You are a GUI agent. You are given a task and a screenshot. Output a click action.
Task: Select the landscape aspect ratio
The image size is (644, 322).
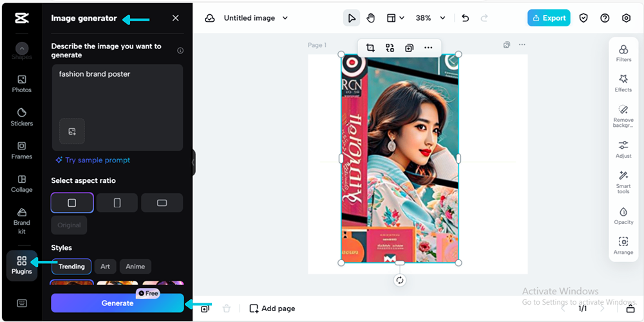point(162,202)
